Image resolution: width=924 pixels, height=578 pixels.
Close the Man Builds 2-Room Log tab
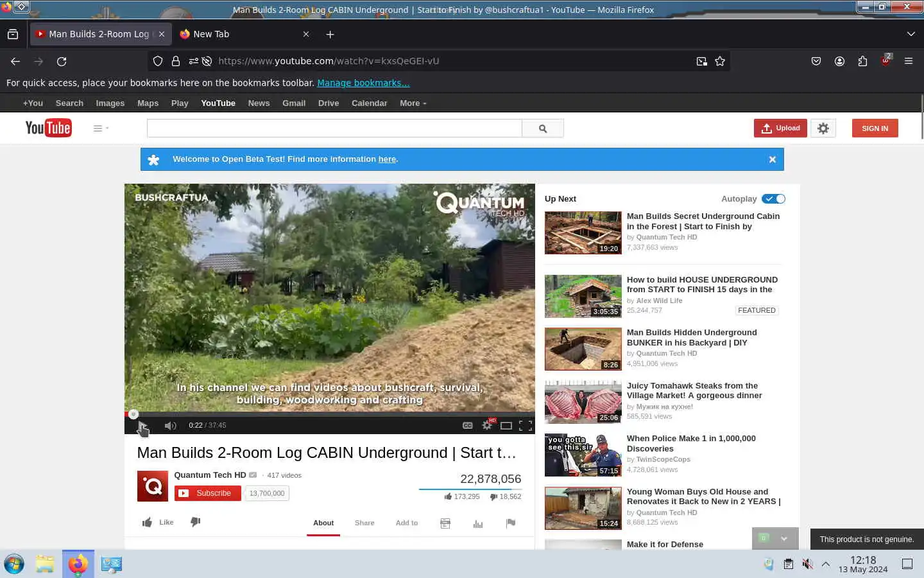[162, 34]
